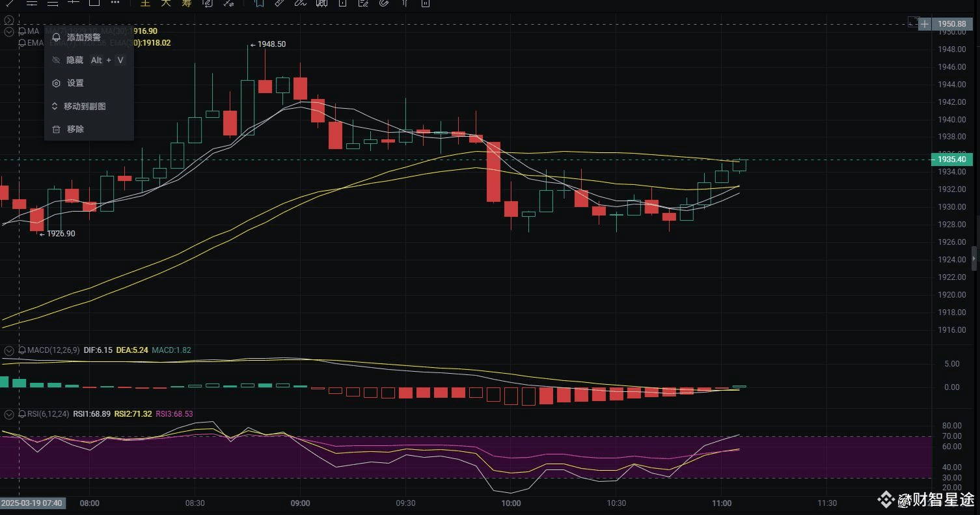Collapse the RSI indicator panel

click(x=9, y=414)
